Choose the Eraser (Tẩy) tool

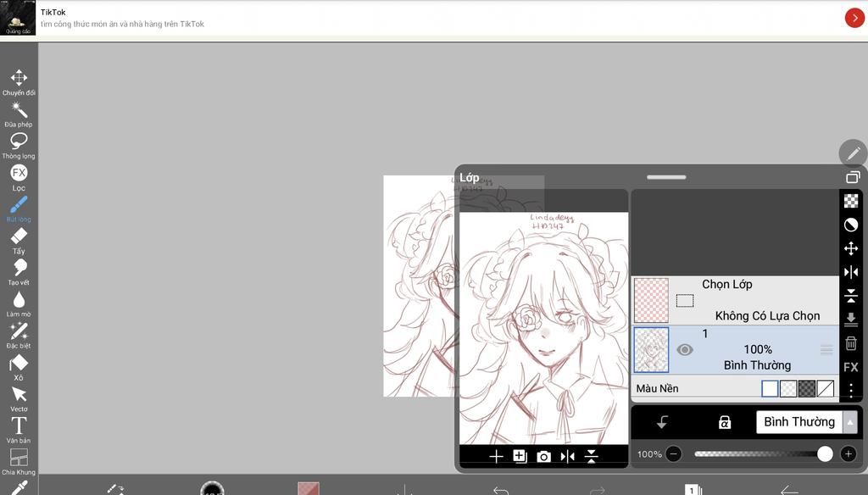(19, 236)
